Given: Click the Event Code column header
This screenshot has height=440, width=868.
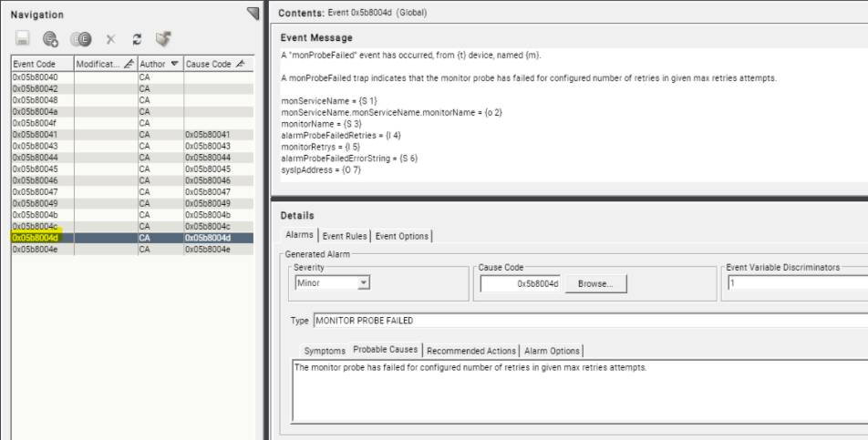Looking at the screenshot, I should pos(43,64).
